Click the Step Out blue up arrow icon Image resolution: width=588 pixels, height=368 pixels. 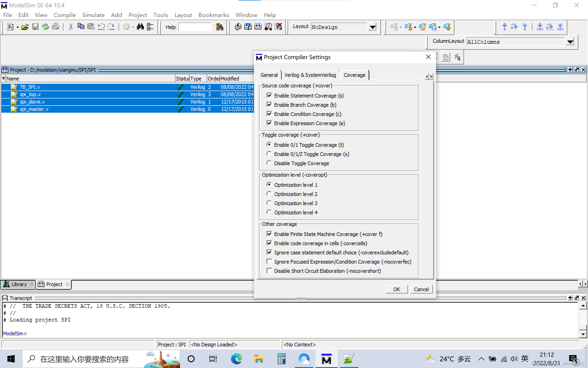pos(525,26)
